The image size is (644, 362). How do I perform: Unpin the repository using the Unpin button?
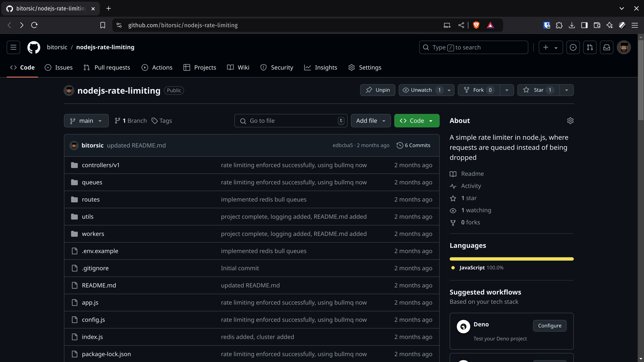click(x=378, y=90)
